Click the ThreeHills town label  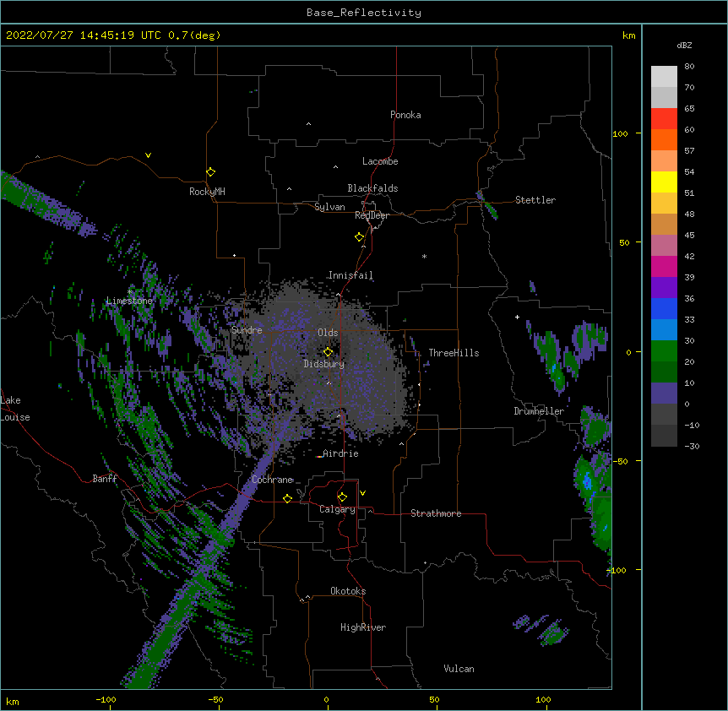(454, 353)
